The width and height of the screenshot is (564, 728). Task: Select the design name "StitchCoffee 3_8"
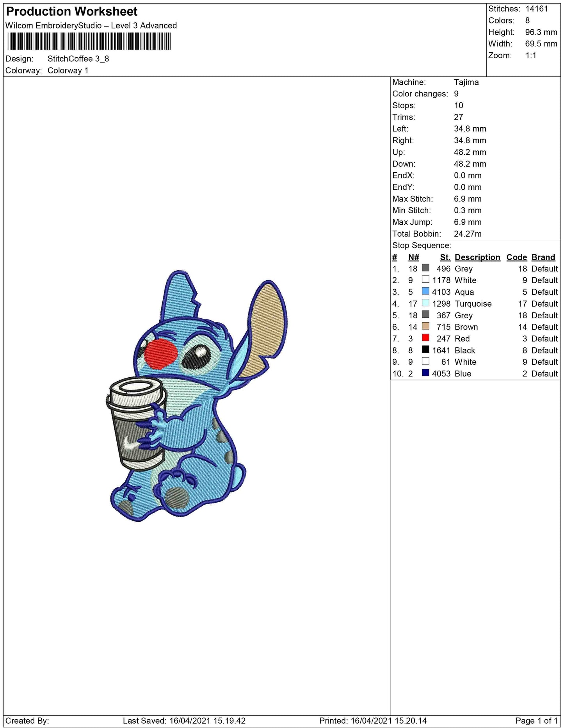(78, 59)
